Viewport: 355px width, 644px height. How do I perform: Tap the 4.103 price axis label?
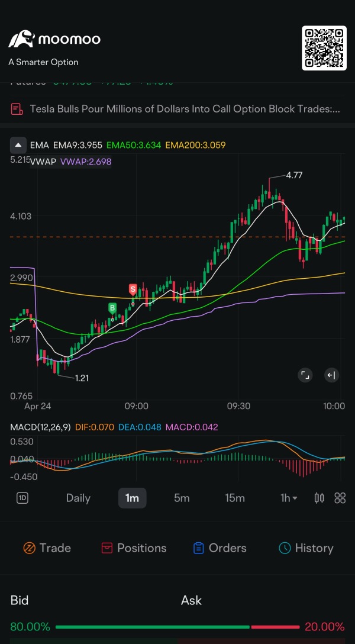(x=21, y=216)
